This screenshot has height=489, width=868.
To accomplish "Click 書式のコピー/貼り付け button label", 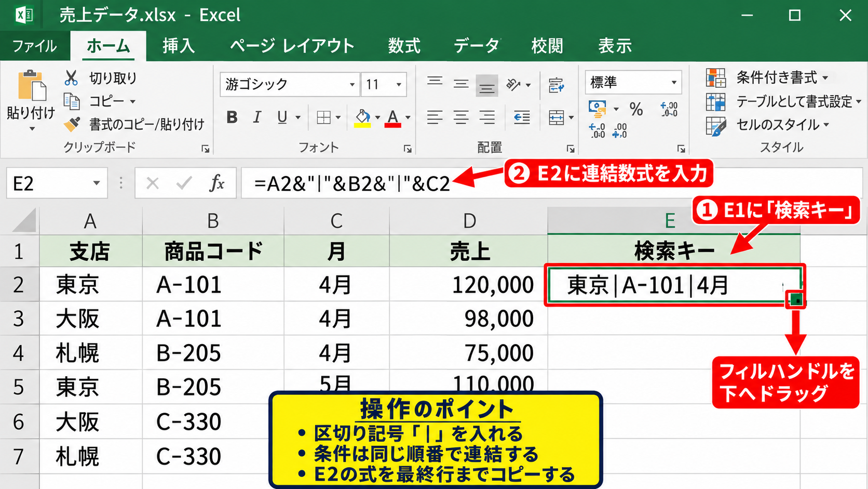I will point(147,124).
